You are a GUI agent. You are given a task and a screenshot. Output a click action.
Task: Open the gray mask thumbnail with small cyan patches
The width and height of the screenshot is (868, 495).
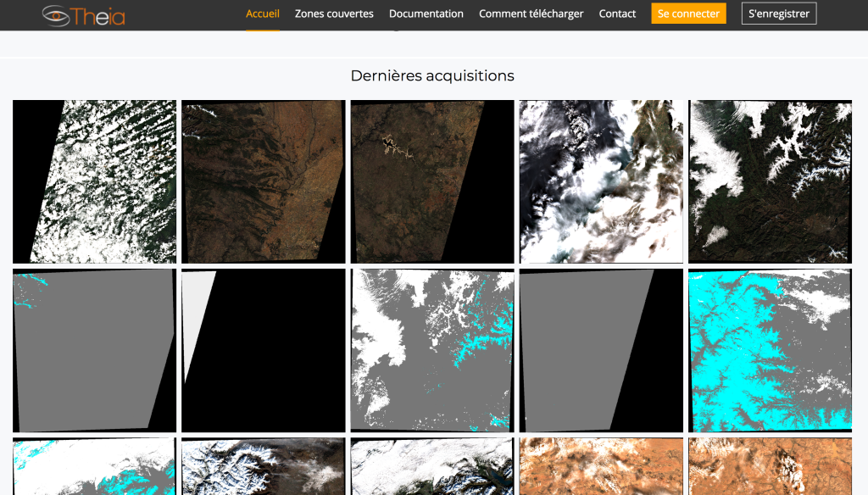click(95, 351)
